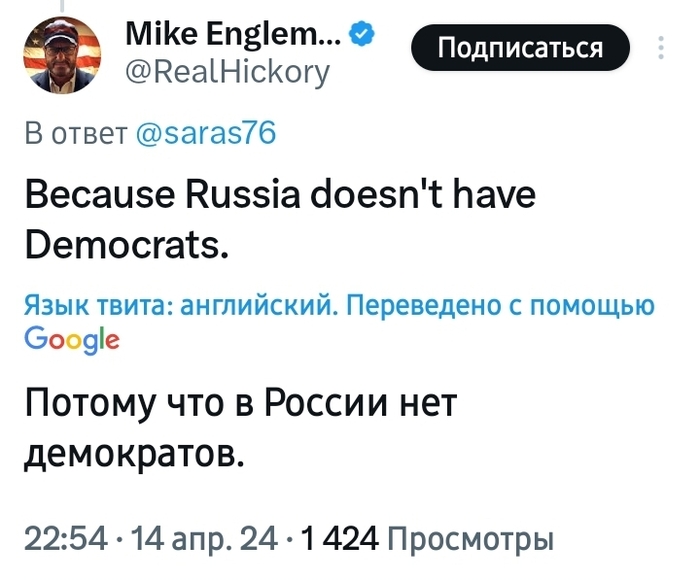Click the blue verified badge
700x580 pixels.
click(362, 38)
